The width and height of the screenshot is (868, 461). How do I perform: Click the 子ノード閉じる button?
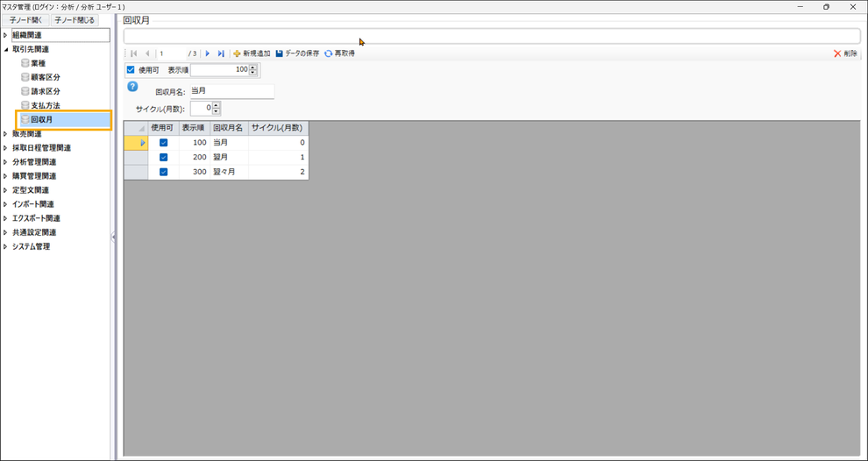[x=75, y=20]
